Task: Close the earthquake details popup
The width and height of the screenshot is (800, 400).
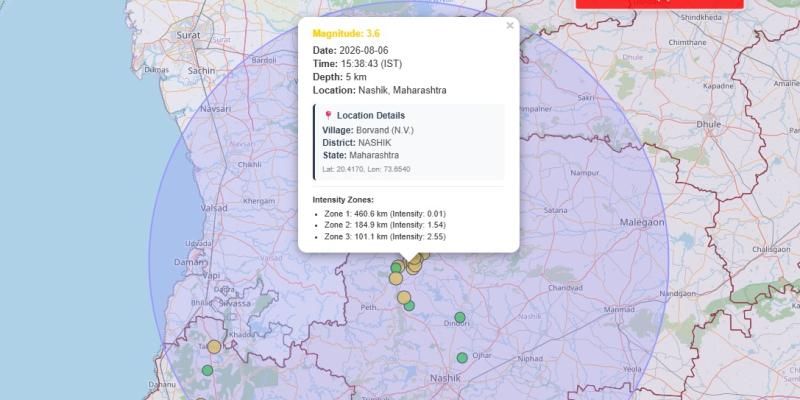Action: 510,26
